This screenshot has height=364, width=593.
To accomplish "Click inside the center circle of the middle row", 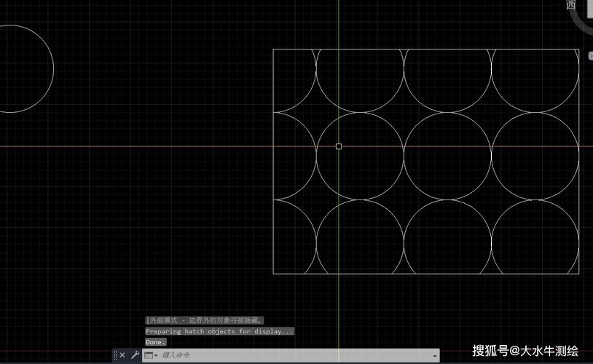I will point(446,157).
